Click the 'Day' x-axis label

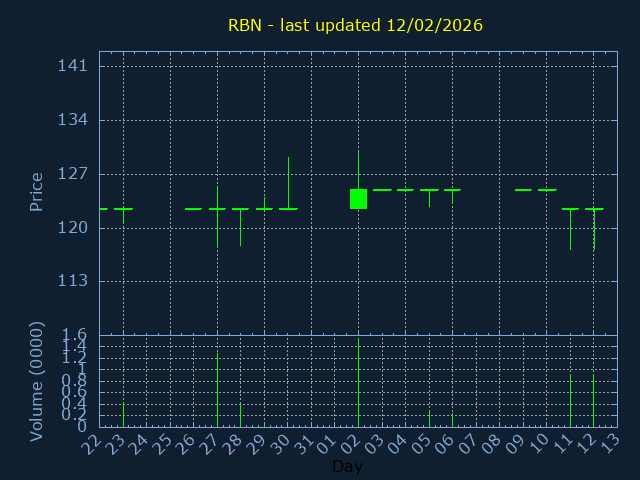(x=347, y=467)
